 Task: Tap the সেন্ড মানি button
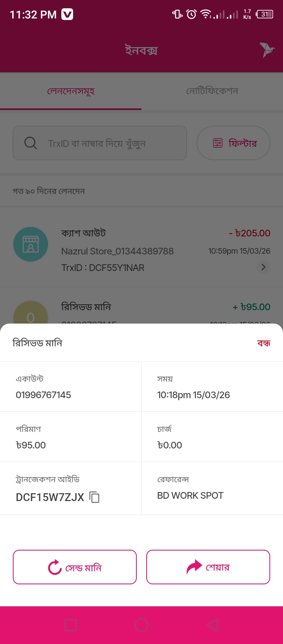click(75, 567)
